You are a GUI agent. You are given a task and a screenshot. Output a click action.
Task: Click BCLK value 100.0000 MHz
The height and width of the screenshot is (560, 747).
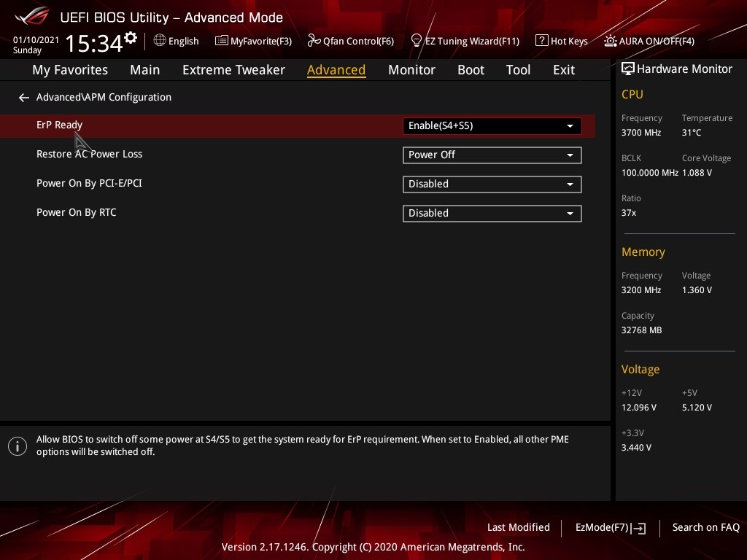click(x=649, y=173)
